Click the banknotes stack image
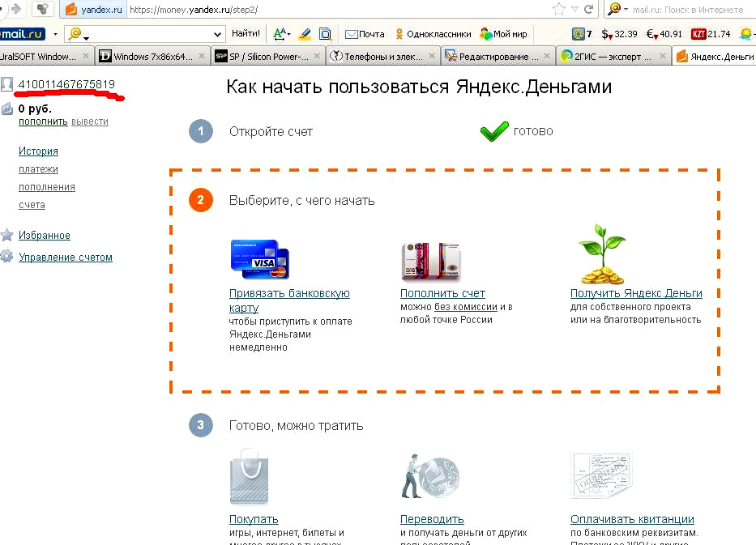 [431, 262]
